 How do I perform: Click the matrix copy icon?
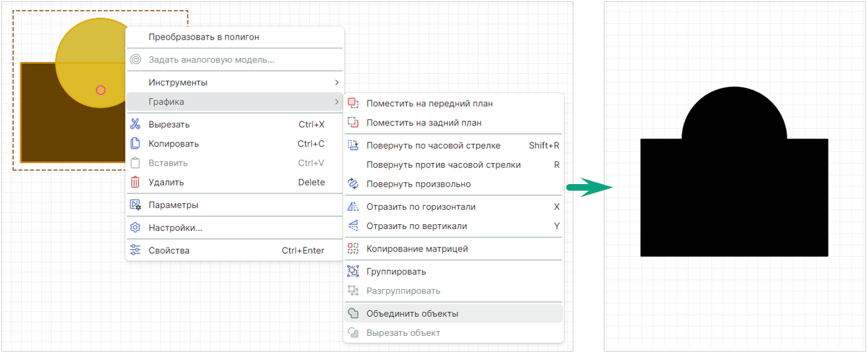353,249
